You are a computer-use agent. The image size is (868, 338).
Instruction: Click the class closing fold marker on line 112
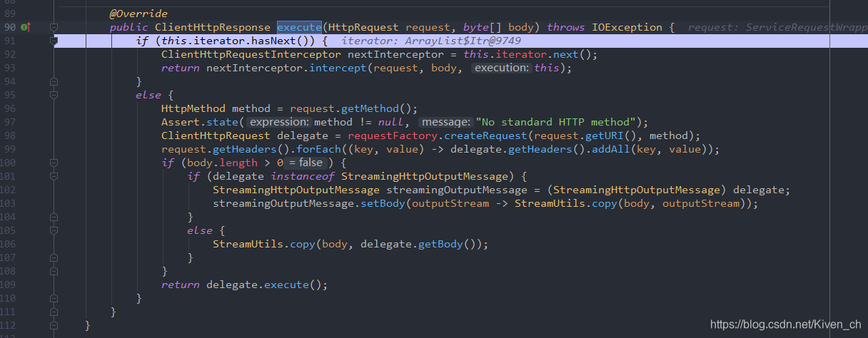[54, 325]
